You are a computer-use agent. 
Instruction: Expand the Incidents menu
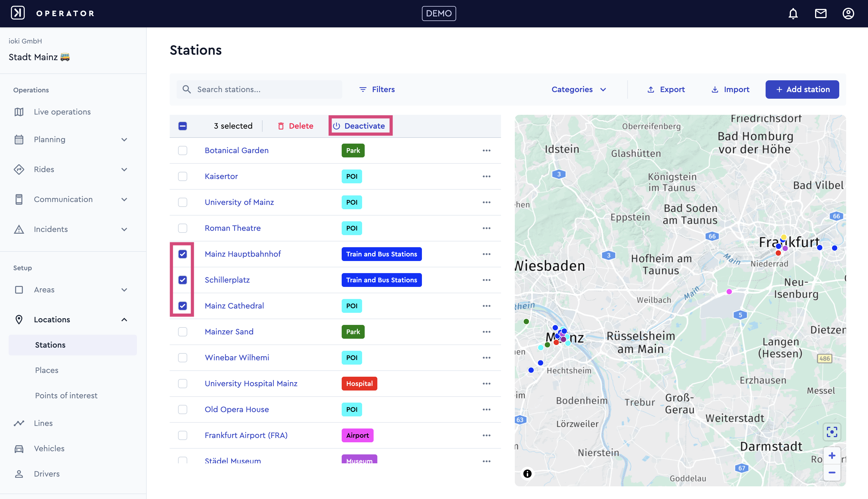[124, 229]
